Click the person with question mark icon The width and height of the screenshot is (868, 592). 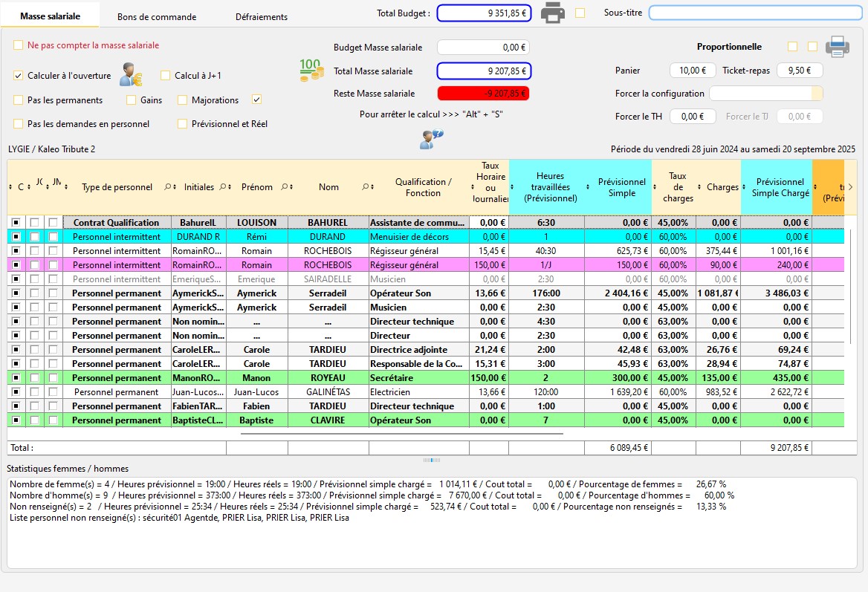point(432,139)
